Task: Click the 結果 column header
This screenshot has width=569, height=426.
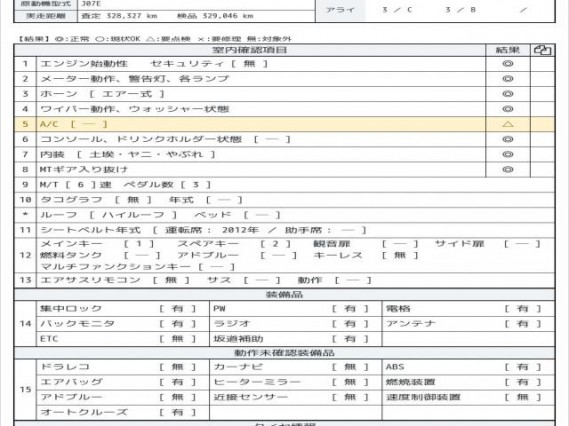Action: [508, 50]
